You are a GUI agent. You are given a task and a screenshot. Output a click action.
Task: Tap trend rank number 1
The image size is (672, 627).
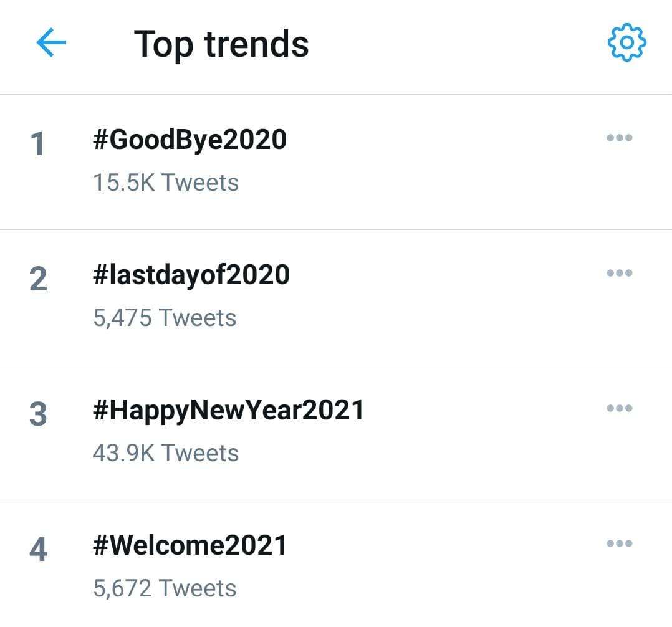pos(37,143)
